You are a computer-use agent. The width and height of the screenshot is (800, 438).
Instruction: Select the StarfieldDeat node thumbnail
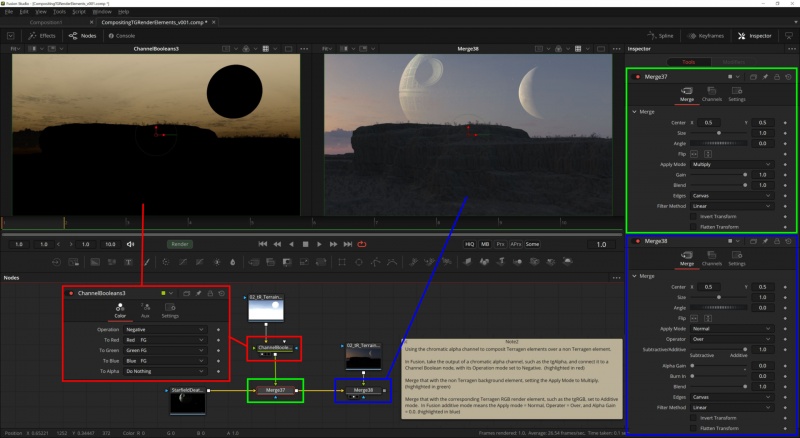(x=188, y=403)
